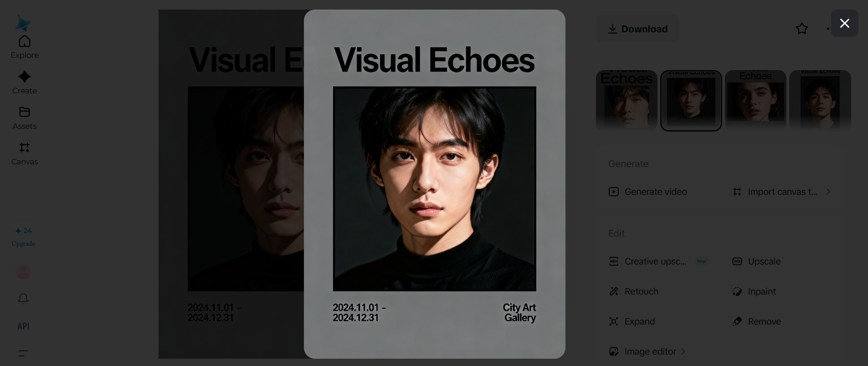Open the Create sparkle icon

25,76
